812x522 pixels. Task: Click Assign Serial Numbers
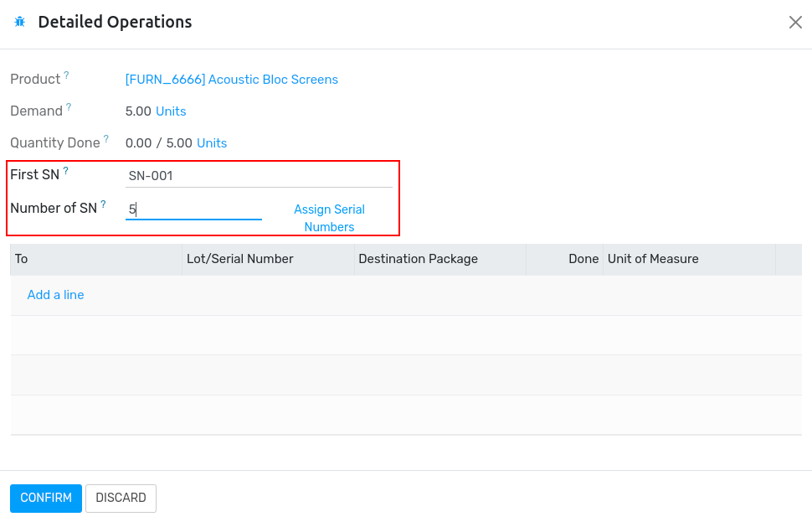coord(329,218)
